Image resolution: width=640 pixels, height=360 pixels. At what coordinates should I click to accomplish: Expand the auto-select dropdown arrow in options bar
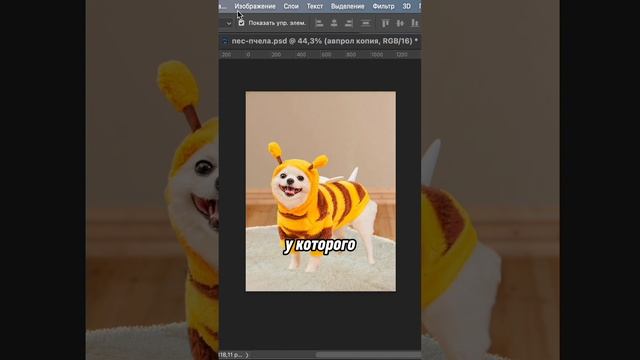tap(229, 23)
